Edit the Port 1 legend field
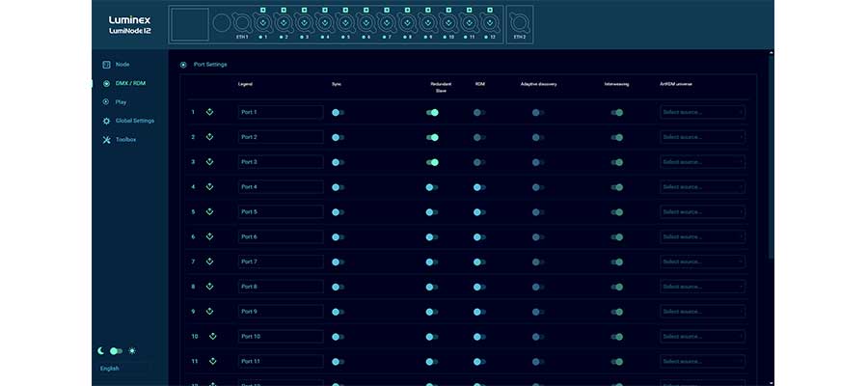Image resolution: width=868 pixels, height=386 pixels. coord(281,112)
